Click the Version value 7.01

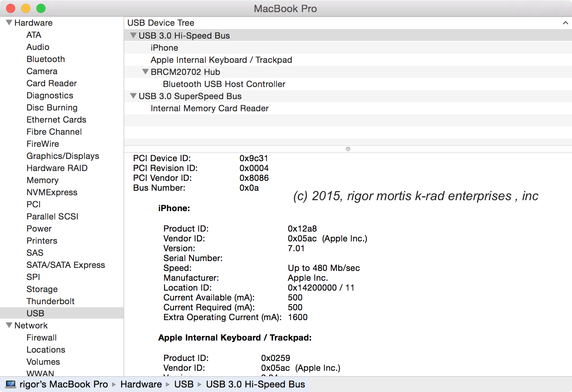pyautogui.click(x=296, y=248)
